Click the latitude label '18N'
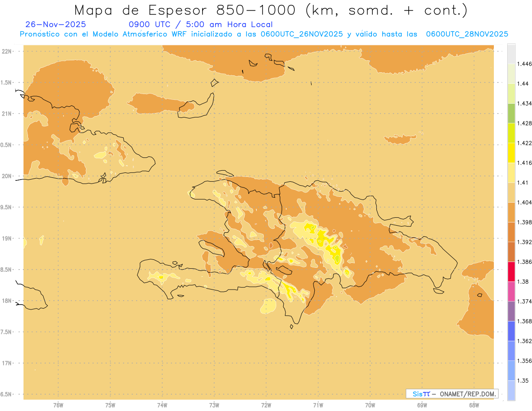The width and height of the screenshot is (532, 411). pyautogui.click(x=7, y=301)
